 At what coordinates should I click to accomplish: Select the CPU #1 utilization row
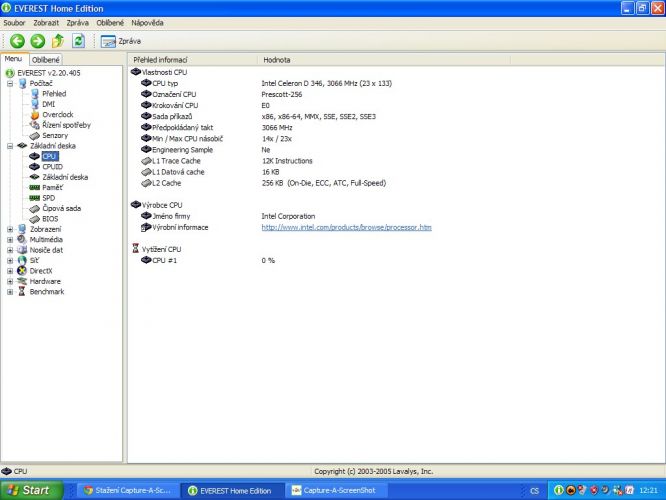click(208, 260)
